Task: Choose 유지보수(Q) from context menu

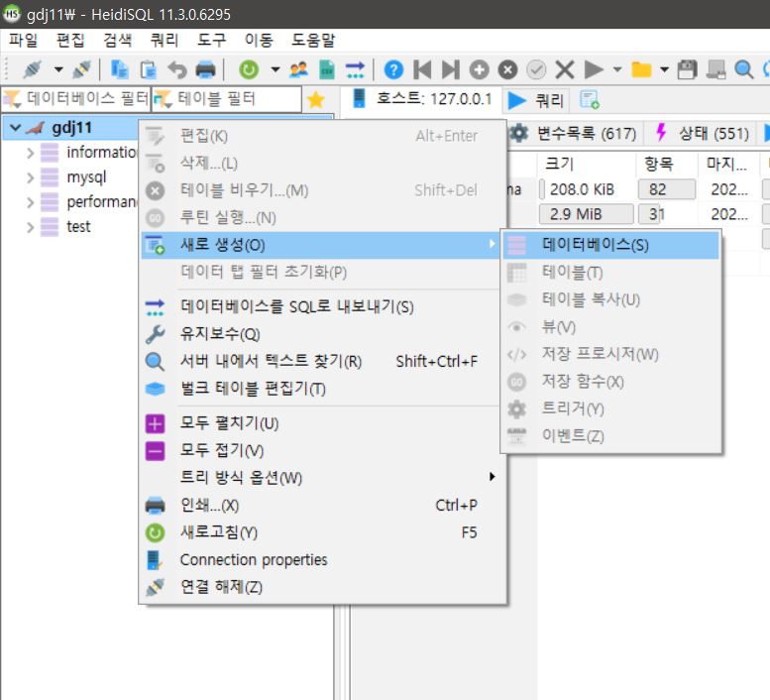Action: click(323, 334)
